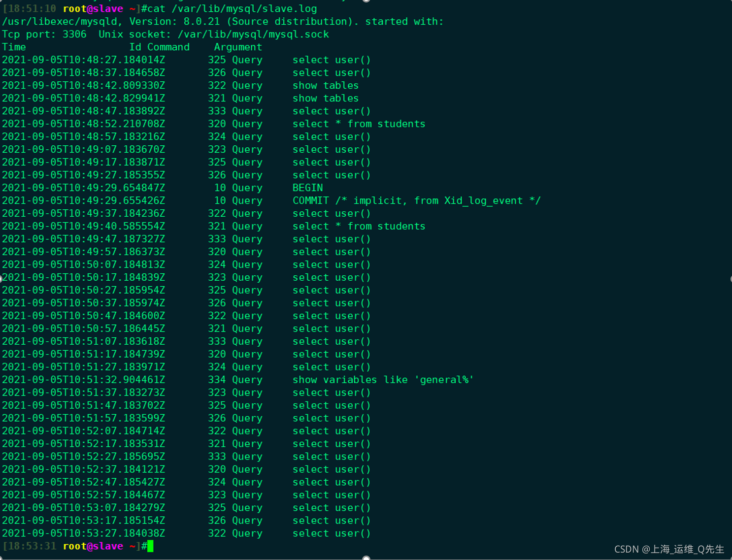The height and width of the screenshot is (560, 732).
Task: Click Id 334 in the log
Action: coord(217,380)
